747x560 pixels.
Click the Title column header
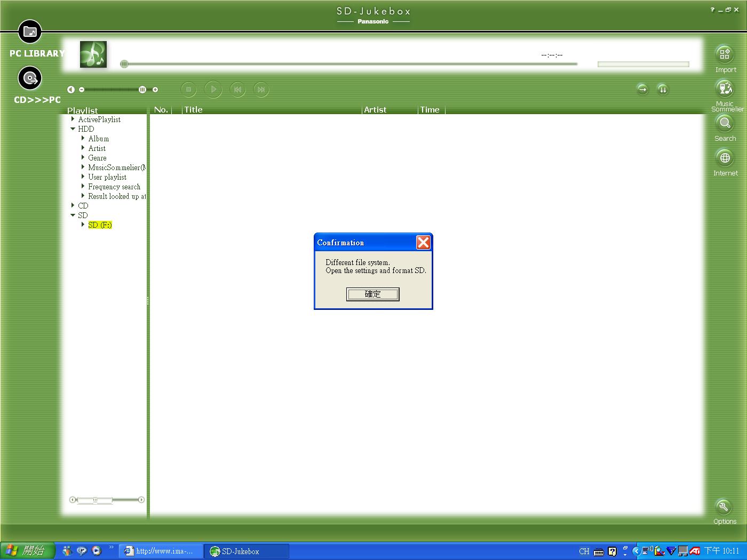194,110
